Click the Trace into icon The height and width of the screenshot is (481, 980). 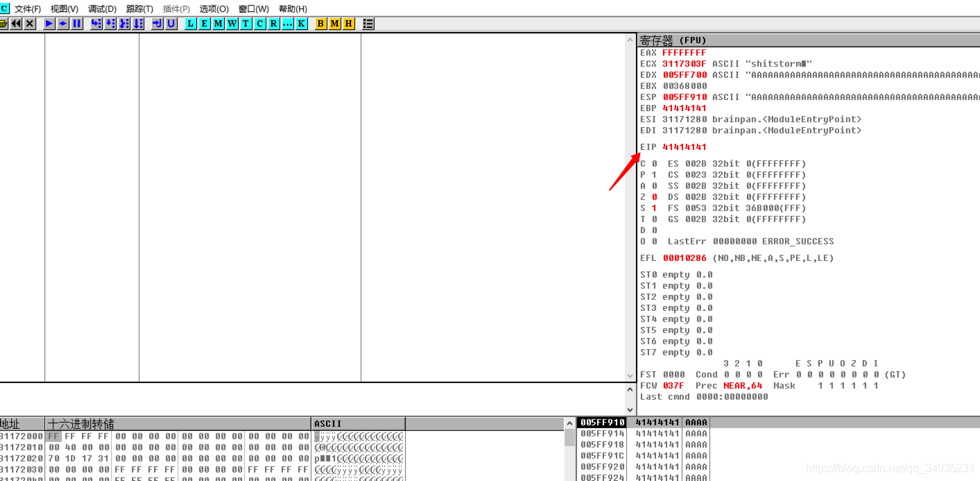click(x=124, y=24)
